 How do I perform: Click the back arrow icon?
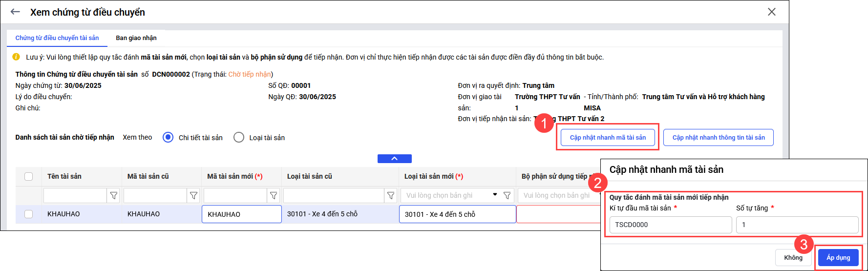tap(15, 12)
